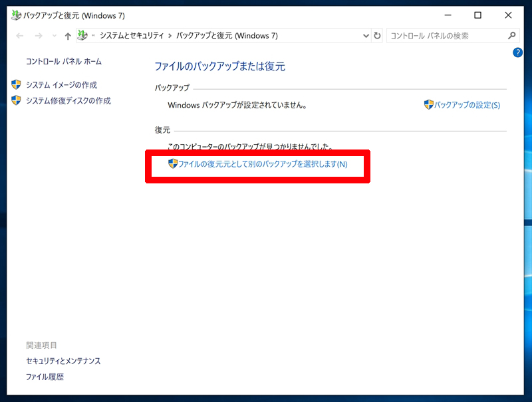Click the Back navigation arrow
The image size is (532, 402).
tap(20, 36)
